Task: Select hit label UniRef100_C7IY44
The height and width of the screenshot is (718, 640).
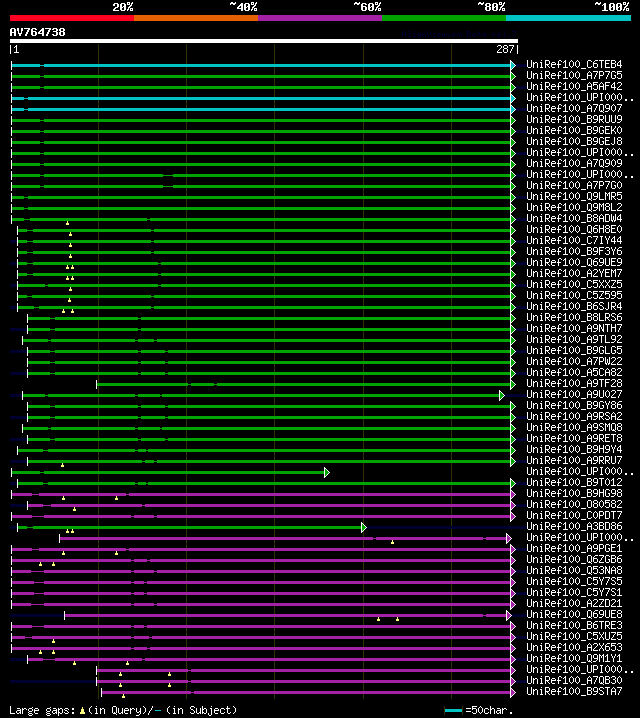Action: click(574, 240)
